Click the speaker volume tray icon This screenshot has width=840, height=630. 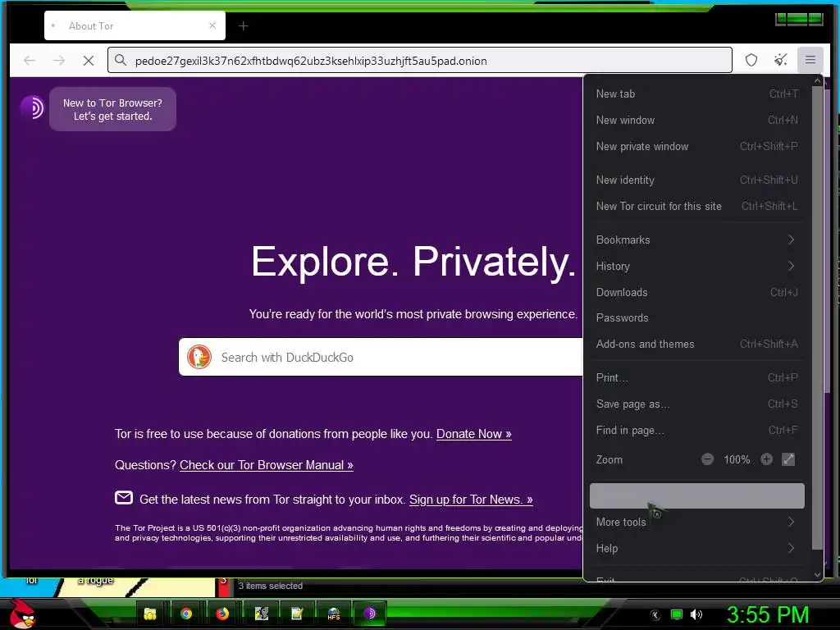click(696, 614)
